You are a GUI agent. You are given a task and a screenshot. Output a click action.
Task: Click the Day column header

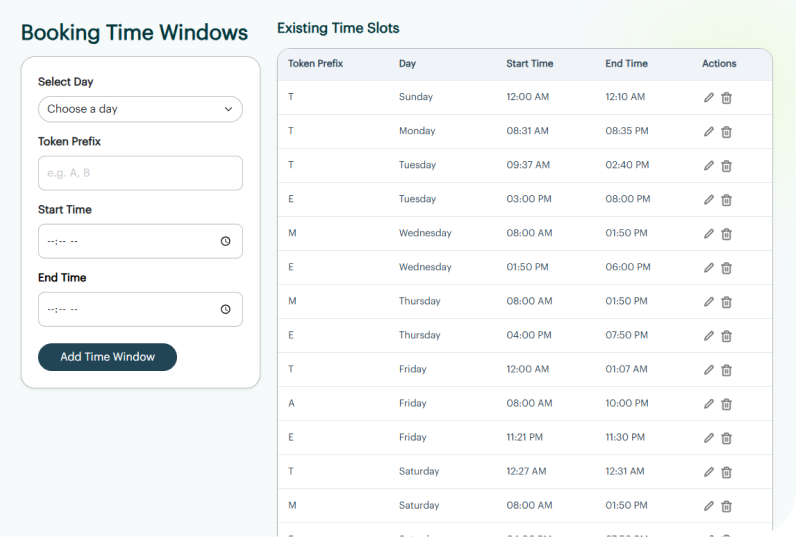(407, 64)
